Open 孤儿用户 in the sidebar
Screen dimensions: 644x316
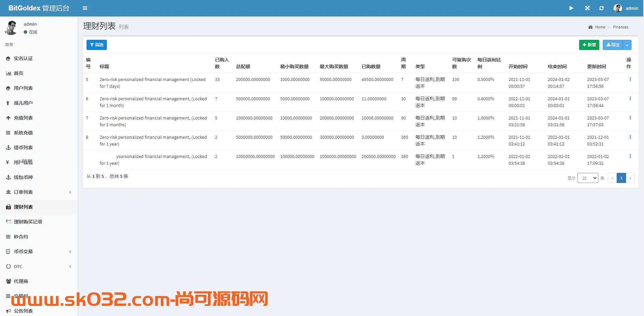coord(39,103)
